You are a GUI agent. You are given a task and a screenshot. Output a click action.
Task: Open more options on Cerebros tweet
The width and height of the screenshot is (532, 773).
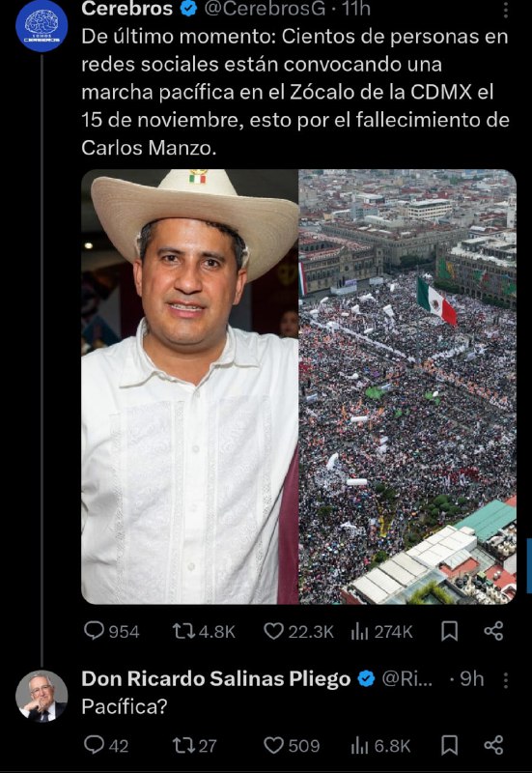[x=506, y=10]
